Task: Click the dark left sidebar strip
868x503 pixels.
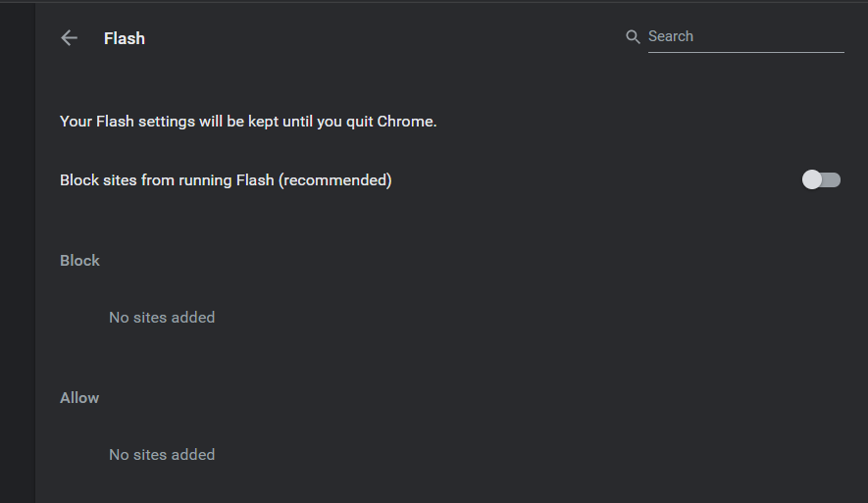Action: [x=18, y=253]
